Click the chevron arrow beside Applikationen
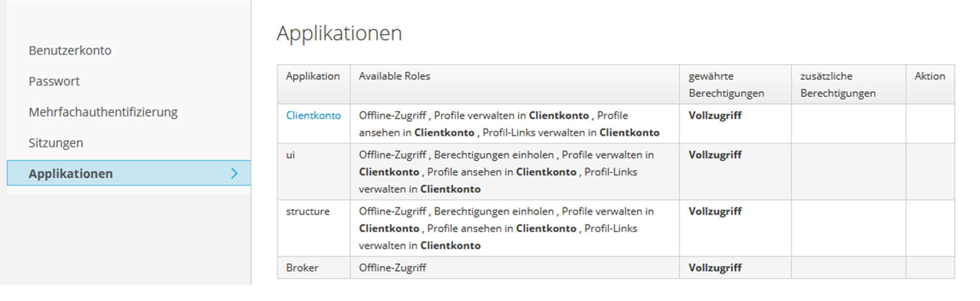This screenshot has height=301, width=980. (x=234, y=173)
